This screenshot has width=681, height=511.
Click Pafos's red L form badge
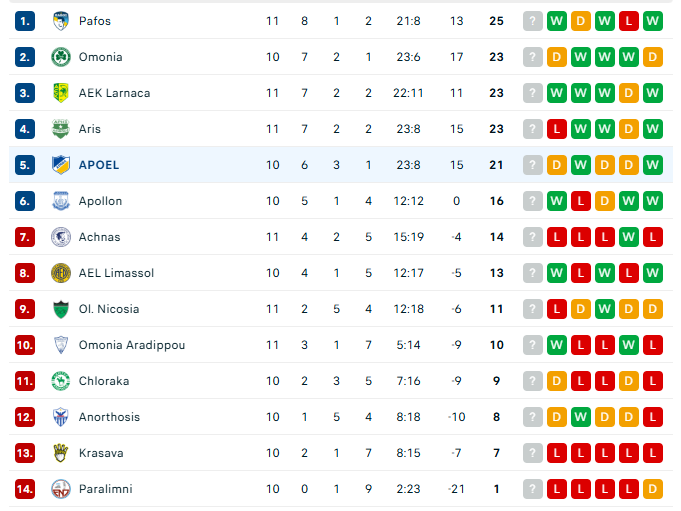pos(629,21)
